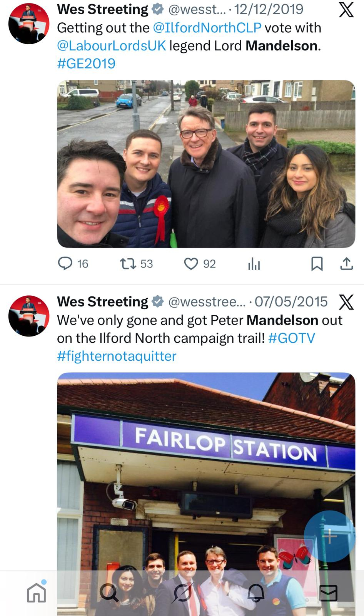The height and width of the screenshot is (616, 364).
Task: Tap the X logo on the 2019 tweet
Action: [x=346, y=10]
